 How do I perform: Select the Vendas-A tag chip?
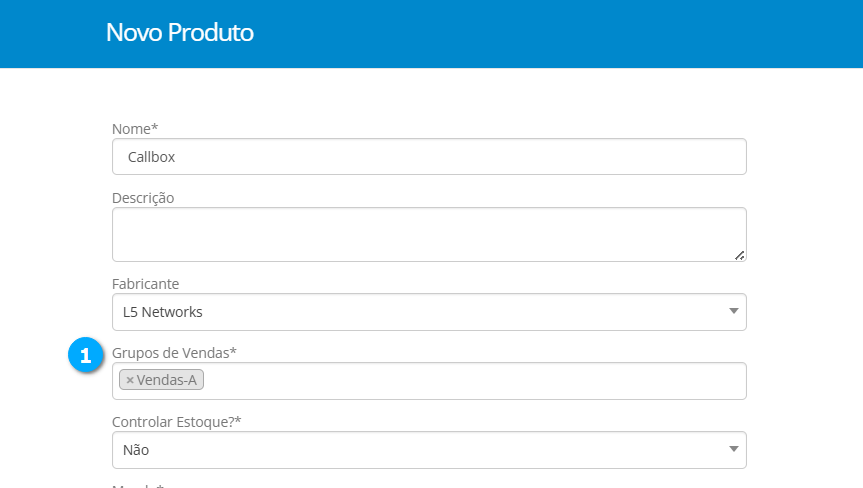(x=167, y=380)
